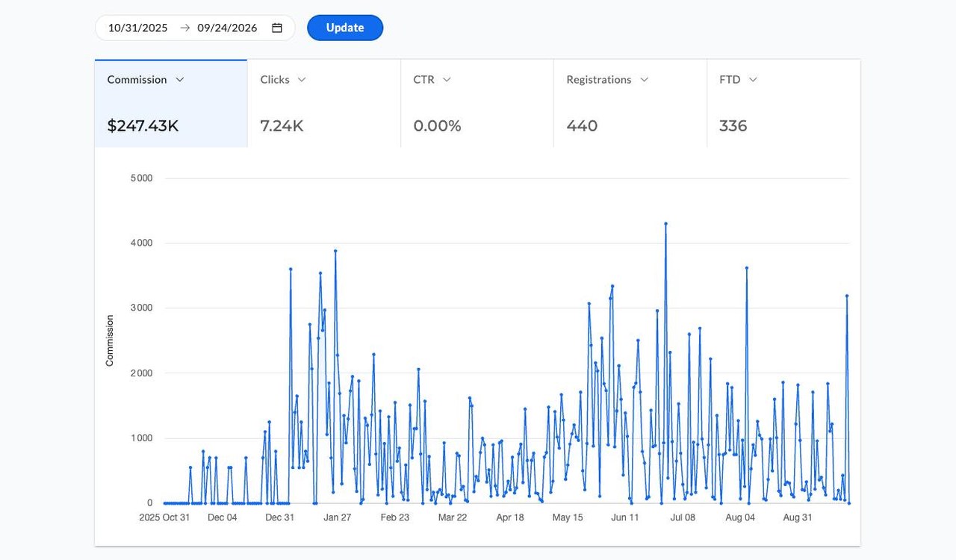
Task: Click the 7.24K clicks value
Action: (282, 125)
